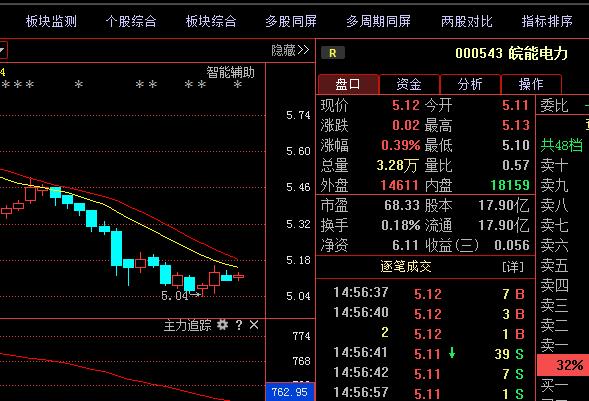Click the last candlestick on the chart
Image resolution: width=589 pixels, height=401 pixels.
[239, 276]
